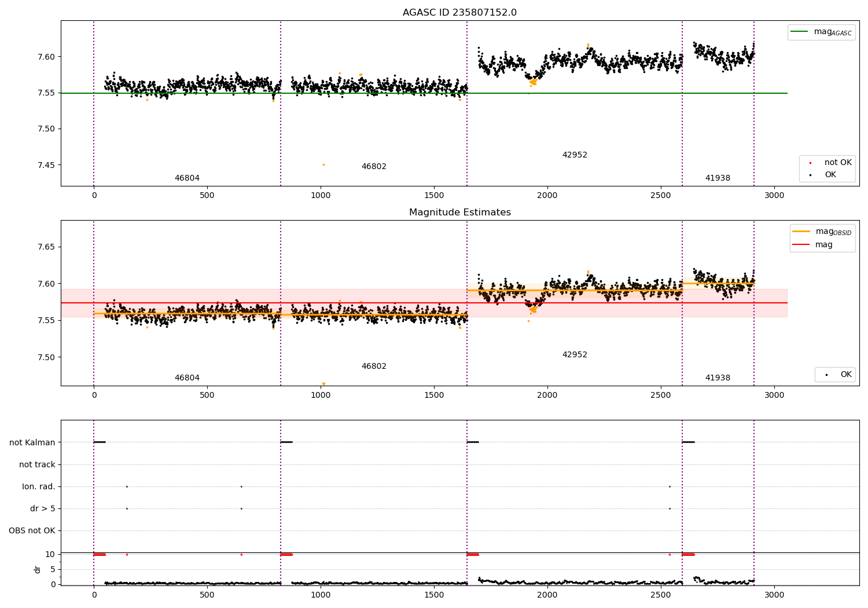Click the 'not Kalman' markers at x=0 in bottom plot

point(100,442)
